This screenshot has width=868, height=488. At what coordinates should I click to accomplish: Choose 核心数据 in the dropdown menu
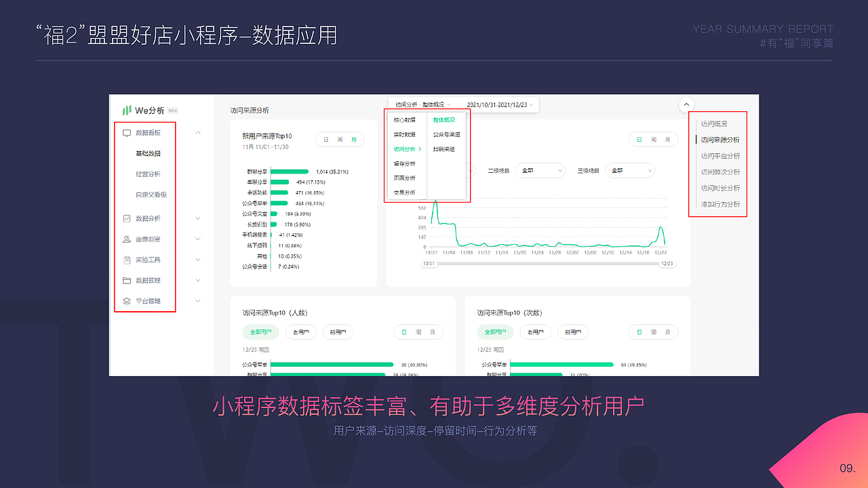(405, 120)
